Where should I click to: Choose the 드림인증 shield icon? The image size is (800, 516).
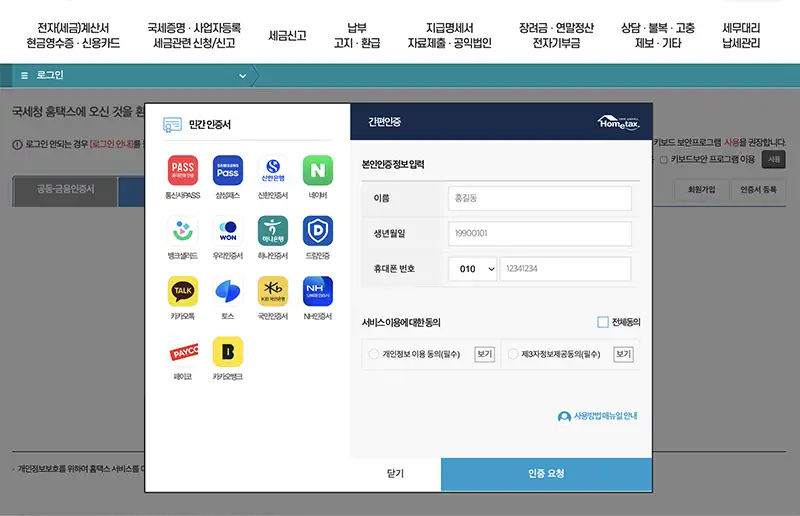[x=318, y=231]
